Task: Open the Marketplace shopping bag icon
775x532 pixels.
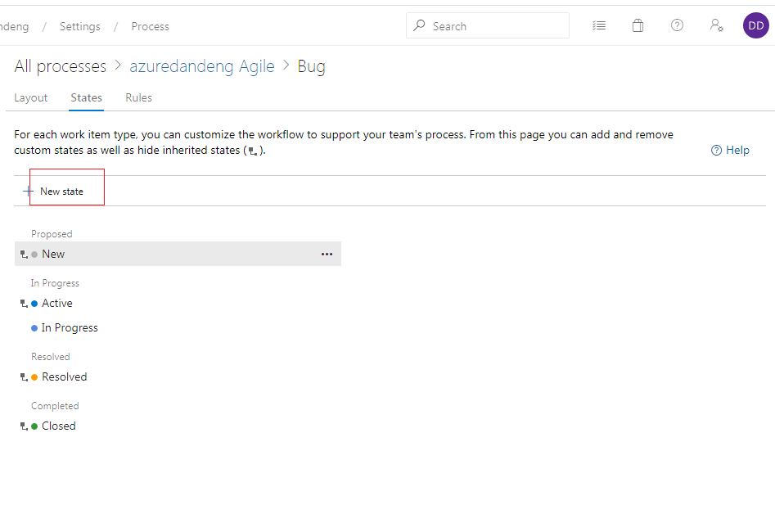Action: (638, 25)
